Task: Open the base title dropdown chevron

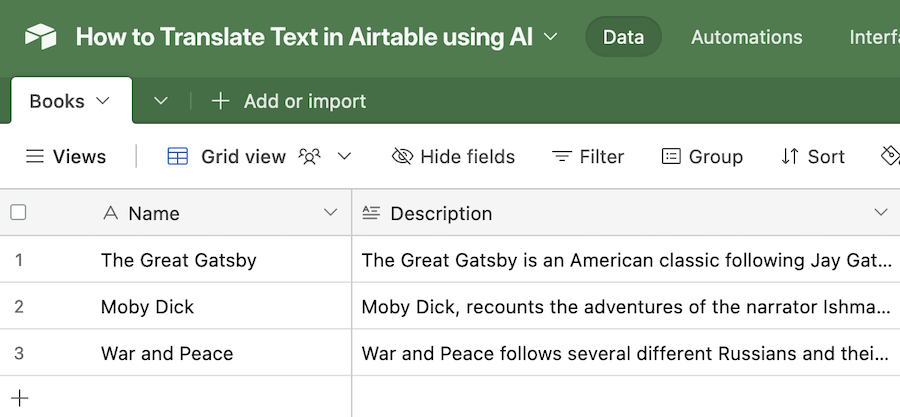Action: [550, 37]
